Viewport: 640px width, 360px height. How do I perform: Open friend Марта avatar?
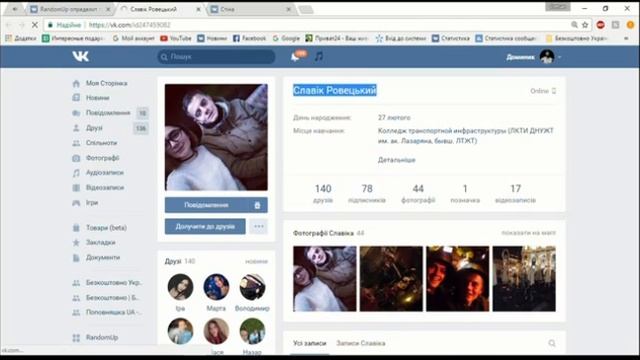click(x=216, y=287)
